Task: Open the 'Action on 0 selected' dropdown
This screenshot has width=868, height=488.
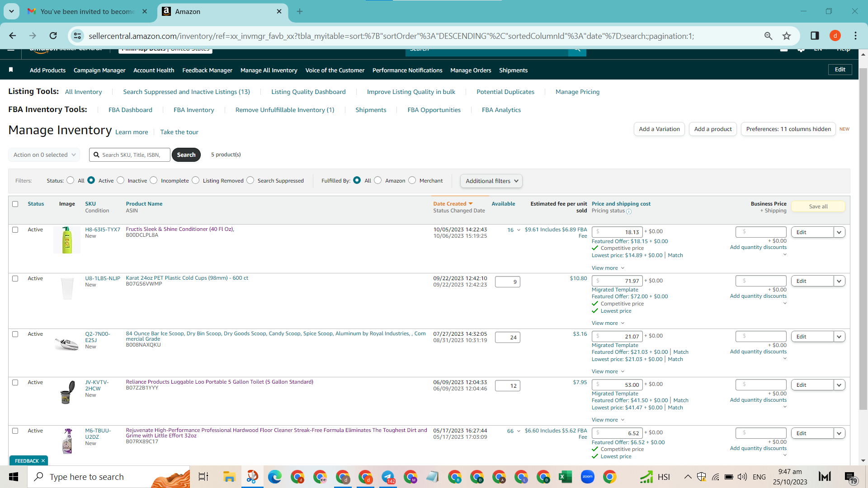Action: click(44, 155)
